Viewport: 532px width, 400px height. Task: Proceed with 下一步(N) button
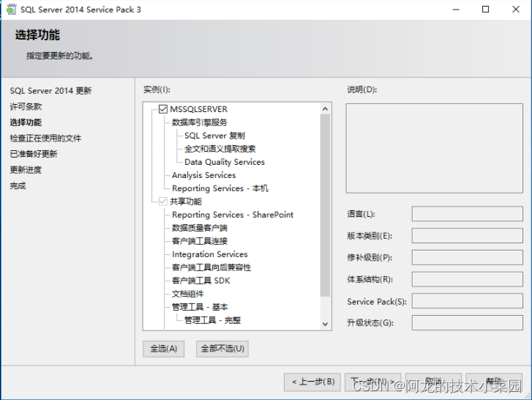point(373,382)
